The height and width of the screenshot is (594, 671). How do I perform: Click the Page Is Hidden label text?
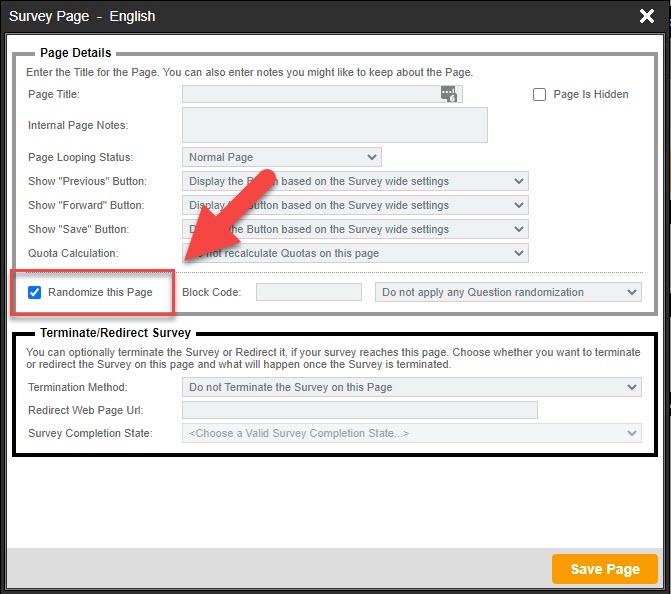[x=591, y=94]
